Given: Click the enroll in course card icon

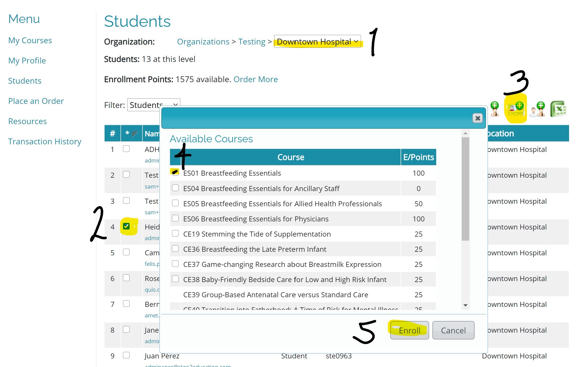Looking at the screenshot, I should pos(516,109).
